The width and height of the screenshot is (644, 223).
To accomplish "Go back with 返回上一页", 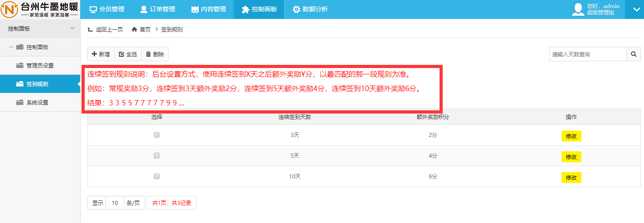I will click(105, 30).
